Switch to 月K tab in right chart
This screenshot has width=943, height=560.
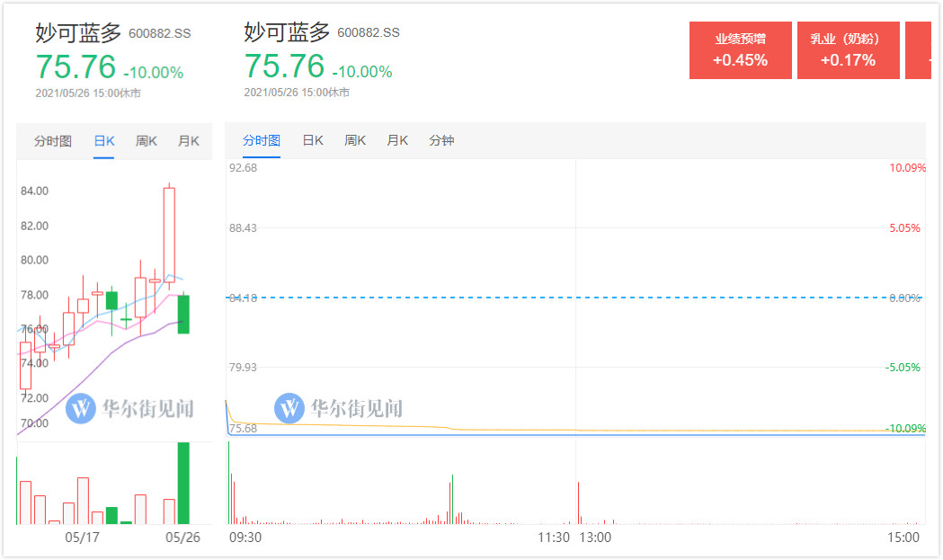point(397,140)
